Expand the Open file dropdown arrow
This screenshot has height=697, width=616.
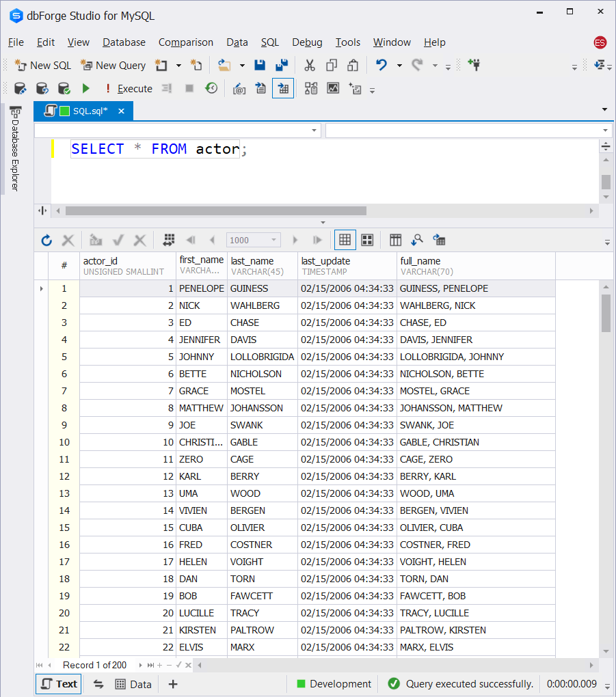(x=243, y=66)
